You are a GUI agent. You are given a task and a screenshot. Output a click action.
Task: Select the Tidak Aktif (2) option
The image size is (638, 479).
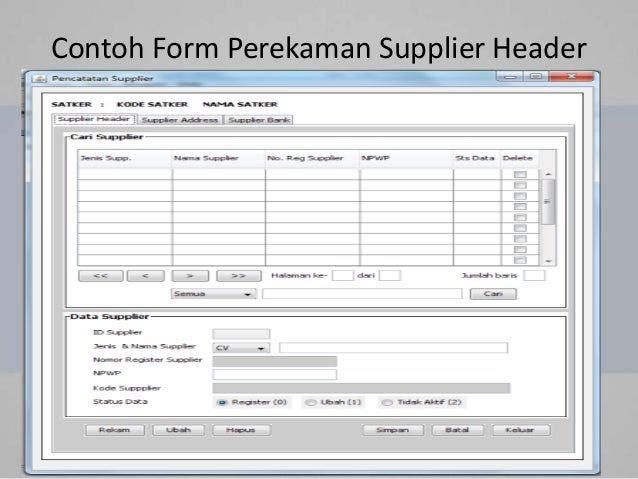point(387,402)
